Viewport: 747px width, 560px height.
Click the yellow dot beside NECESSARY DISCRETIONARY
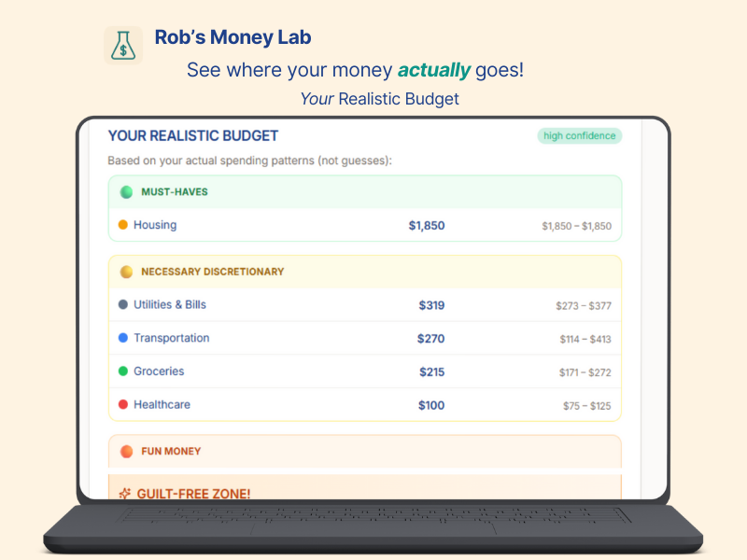point(125,272)
